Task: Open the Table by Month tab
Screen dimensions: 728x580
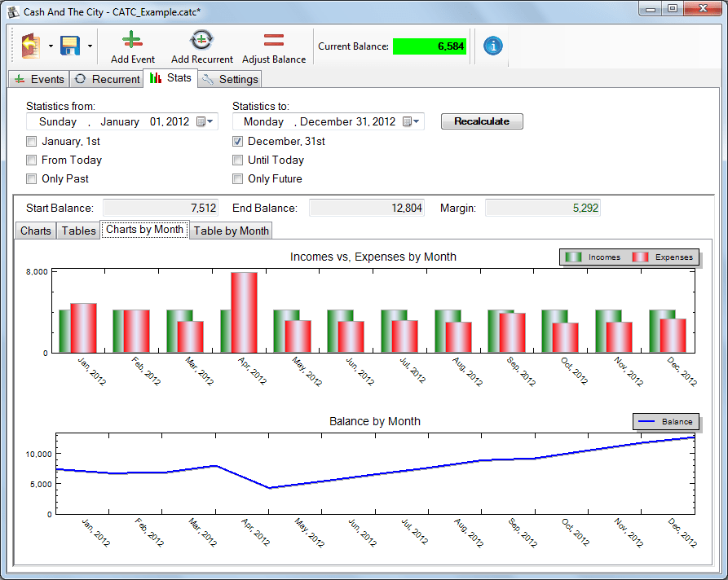Action: tap(231, 231)
